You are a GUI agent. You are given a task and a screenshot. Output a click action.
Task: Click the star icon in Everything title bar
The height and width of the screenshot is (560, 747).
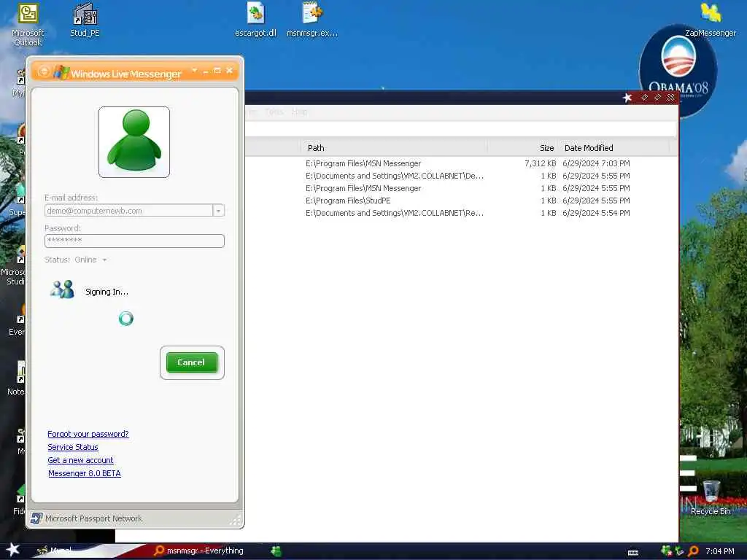(x=627, y=98)
